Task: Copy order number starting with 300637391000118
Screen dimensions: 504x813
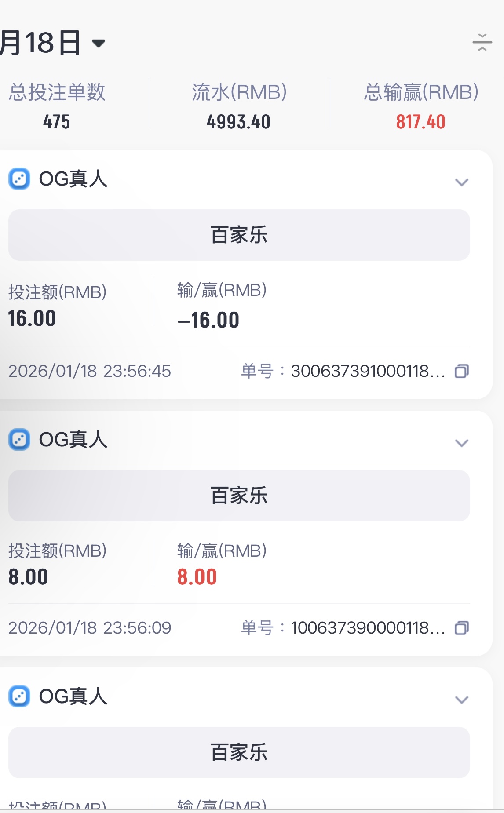Action: coord(462,371)
